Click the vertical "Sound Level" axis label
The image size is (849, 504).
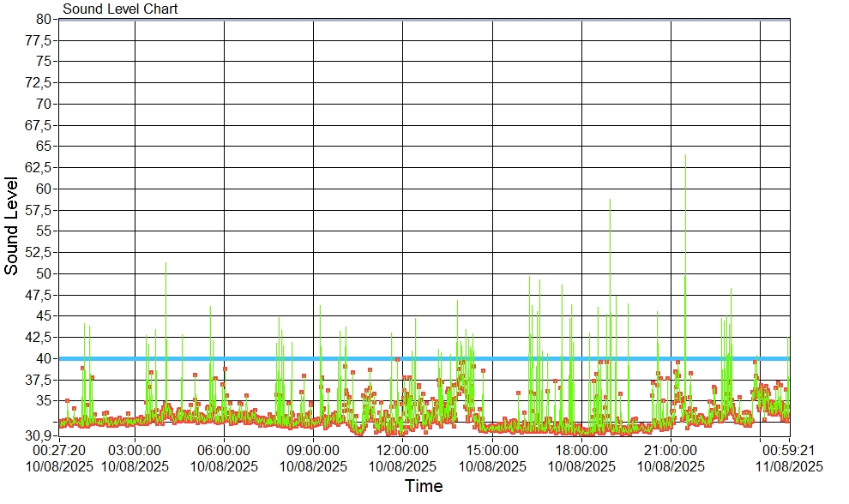click(x=12, y=225)
